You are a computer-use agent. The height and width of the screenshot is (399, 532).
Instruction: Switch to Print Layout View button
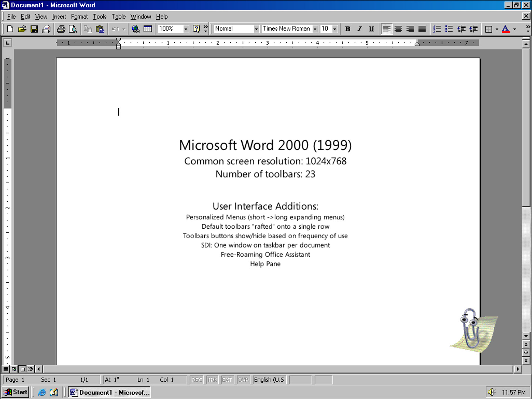[x=23, y=369]
